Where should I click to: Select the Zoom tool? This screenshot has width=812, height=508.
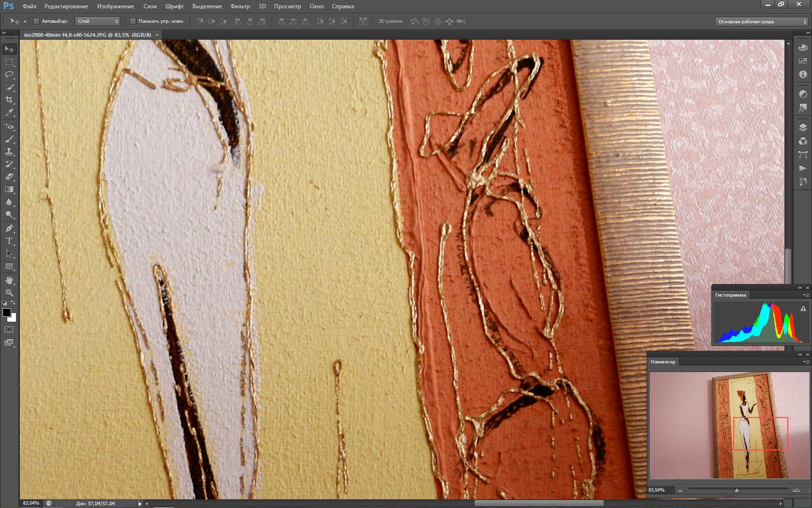[9, 293]
